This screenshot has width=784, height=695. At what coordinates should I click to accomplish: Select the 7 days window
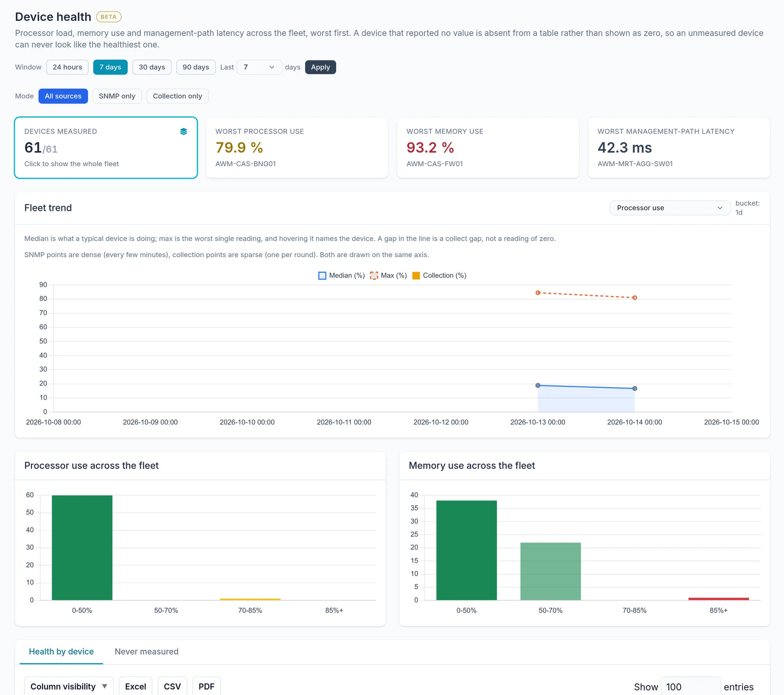(110, 67)
